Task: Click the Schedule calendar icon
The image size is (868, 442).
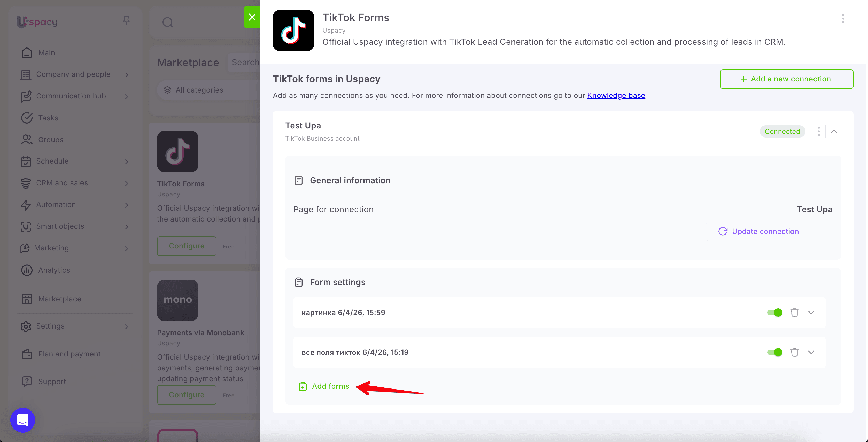Action: [26, 162]
